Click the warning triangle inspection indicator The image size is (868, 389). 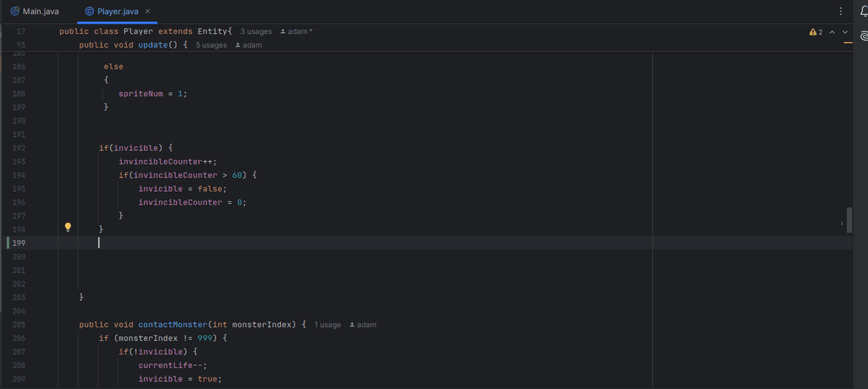(812, 32)
